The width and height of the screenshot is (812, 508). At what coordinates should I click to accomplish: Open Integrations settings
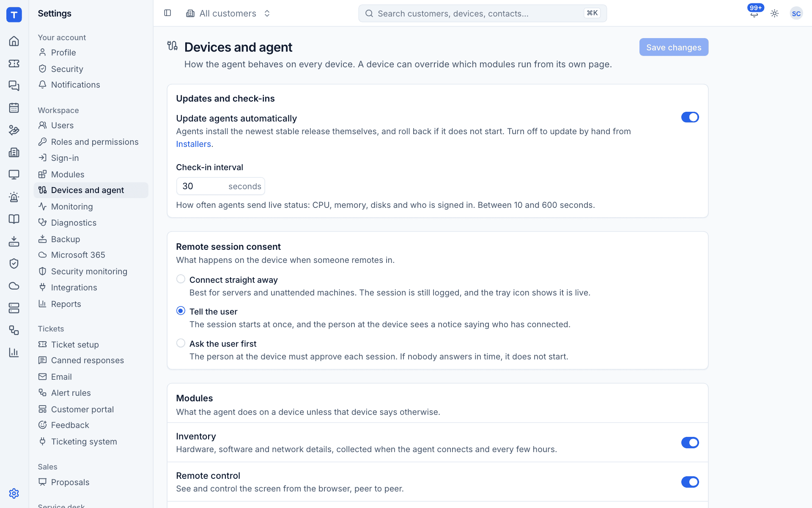(91, 287)
